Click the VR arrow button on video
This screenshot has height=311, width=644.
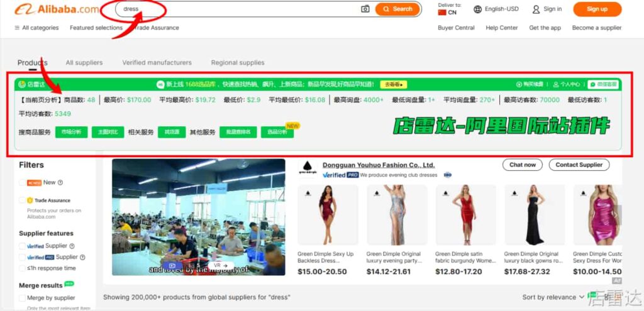221,266
